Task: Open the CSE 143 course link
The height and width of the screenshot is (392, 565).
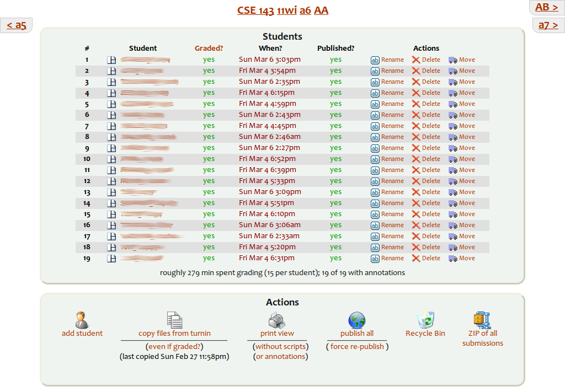Action: (x=255, y=10)
